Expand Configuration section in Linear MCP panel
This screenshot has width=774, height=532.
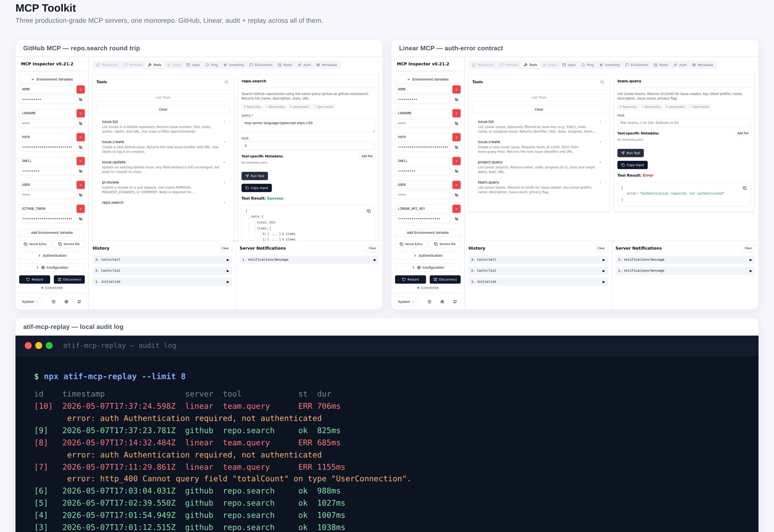pyautogui.click(x=428, y=267)
